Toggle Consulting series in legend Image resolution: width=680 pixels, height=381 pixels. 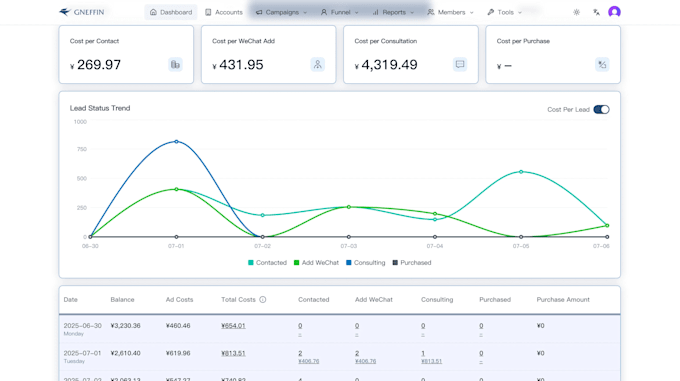(x=366, y=263)
